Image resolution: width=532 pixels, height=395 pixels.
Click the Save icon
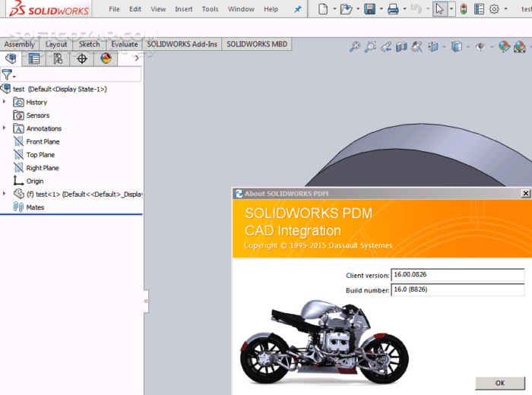pos(369,9)
